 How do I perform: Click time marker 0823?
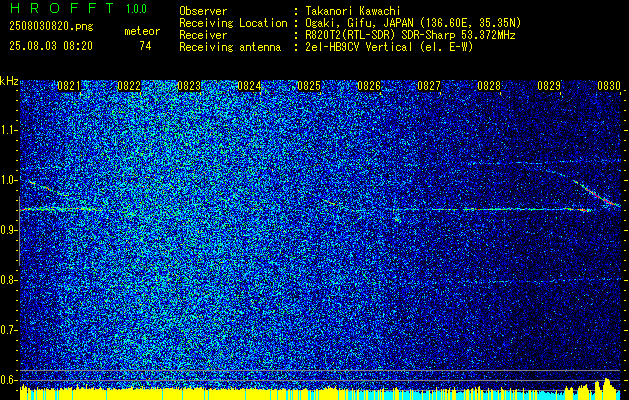click(x=189, y=86)
